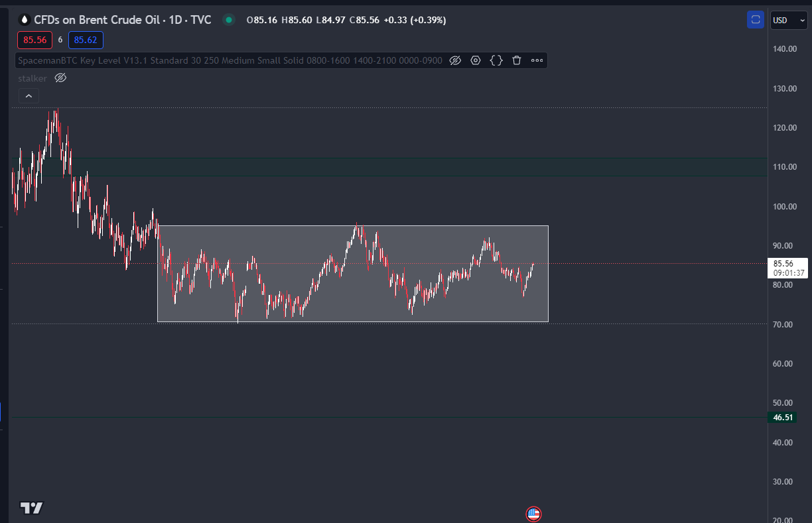Open more options for SpacemanBTC indicator
The width and height of the screenshot is (812, 523).
[x=537, y=60]
